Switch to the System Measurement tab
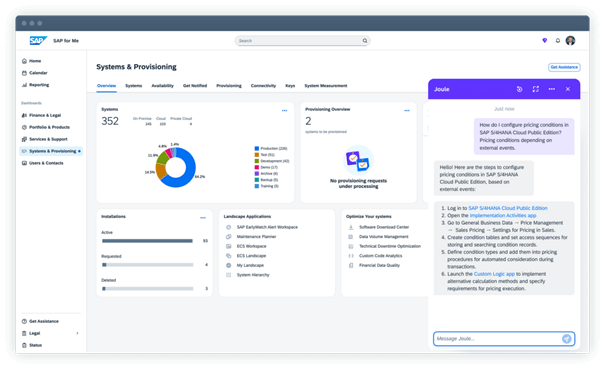 coord(326,86)
